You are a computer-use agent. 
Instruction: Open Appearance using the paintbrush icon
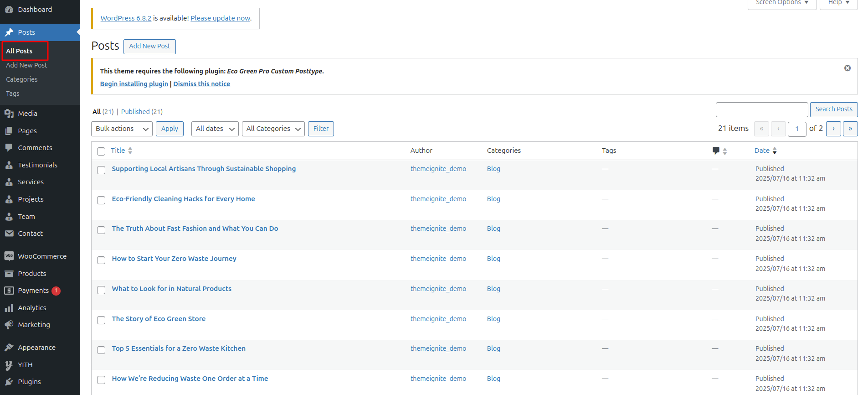point(9,348)
